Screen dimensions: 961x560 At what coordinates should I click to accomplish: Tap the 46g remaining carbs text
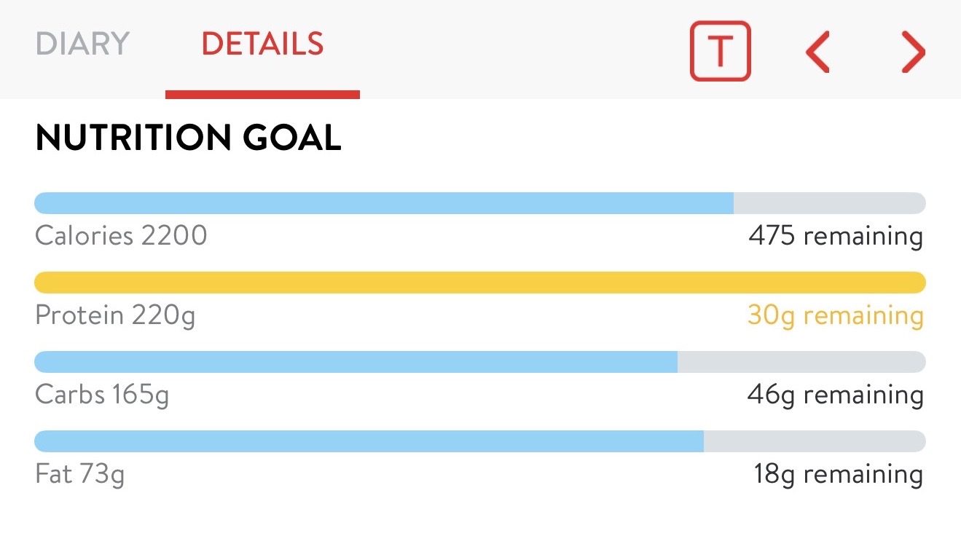click(x=835, y=395)
